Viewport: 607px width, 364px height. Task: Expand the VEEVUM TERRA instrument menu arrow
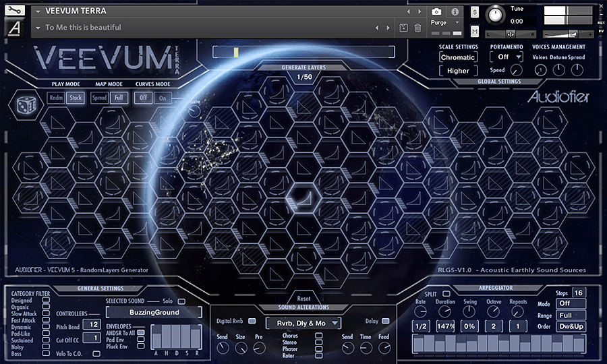pos(38,11)
